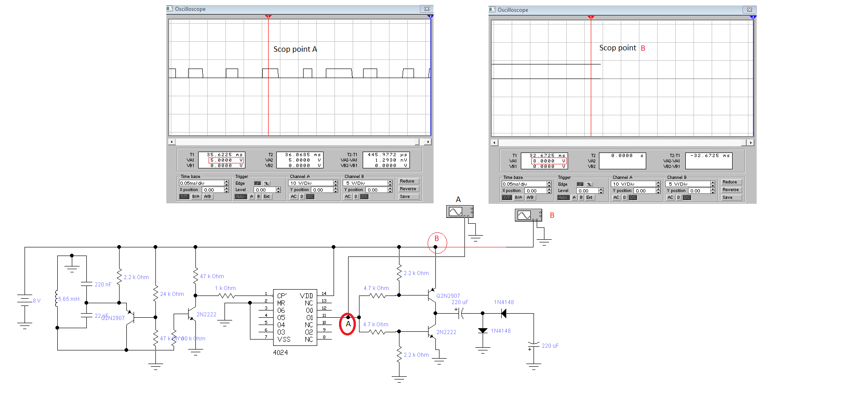Image resolution: width=868 pixels, height=394 pixels.
Task: Click time base field 0.05ms/div in scope A
Action: coord(202,183)
